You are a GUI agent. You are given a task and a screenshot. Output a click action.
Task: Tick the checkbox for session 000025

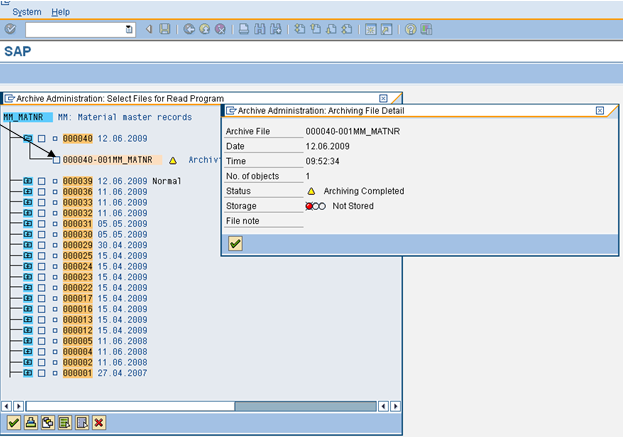coord(41,256)
